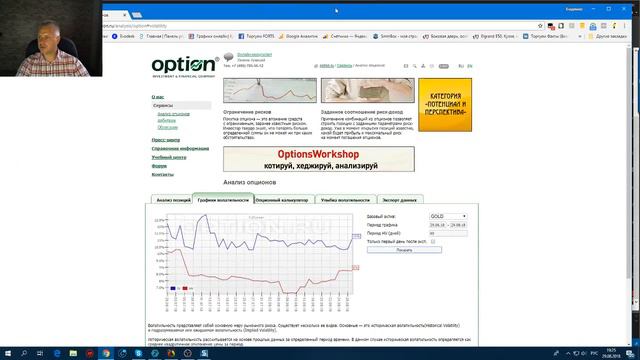Open Windows Start menu
Screen dimensions: 640x360
[8, 353]
